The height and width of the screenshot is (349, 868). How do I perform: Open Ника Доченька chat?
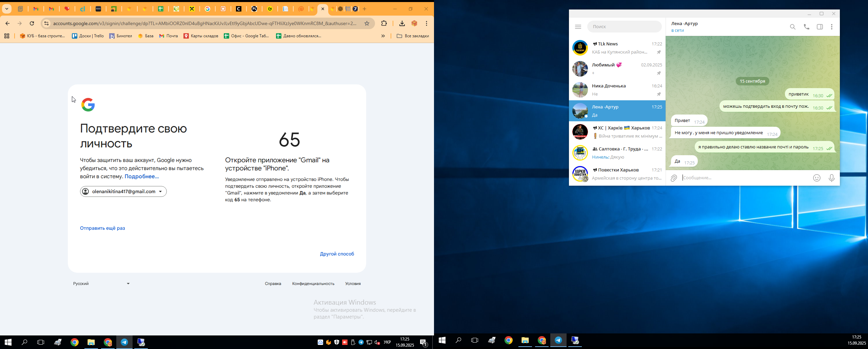[x=617, y=90]
